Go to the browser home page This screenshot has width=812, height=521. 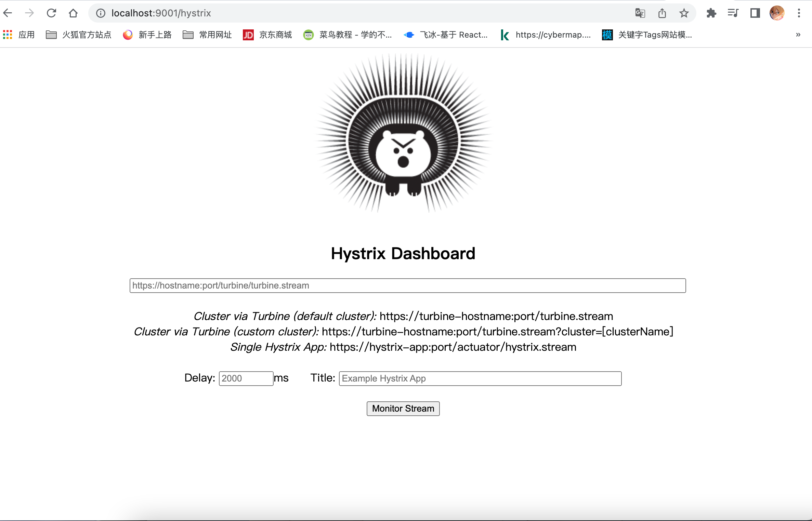click(73, 13)
